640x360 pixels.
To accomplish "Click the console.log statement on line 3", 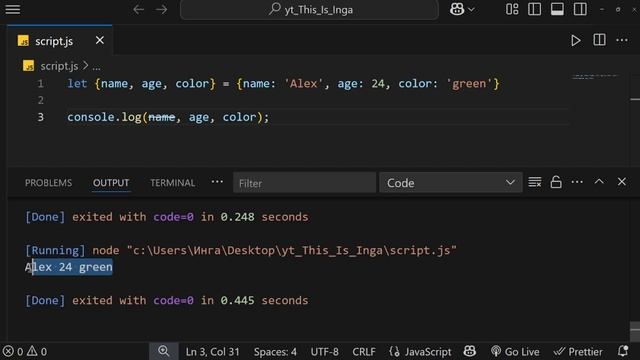I will click(x=168, y=117).
